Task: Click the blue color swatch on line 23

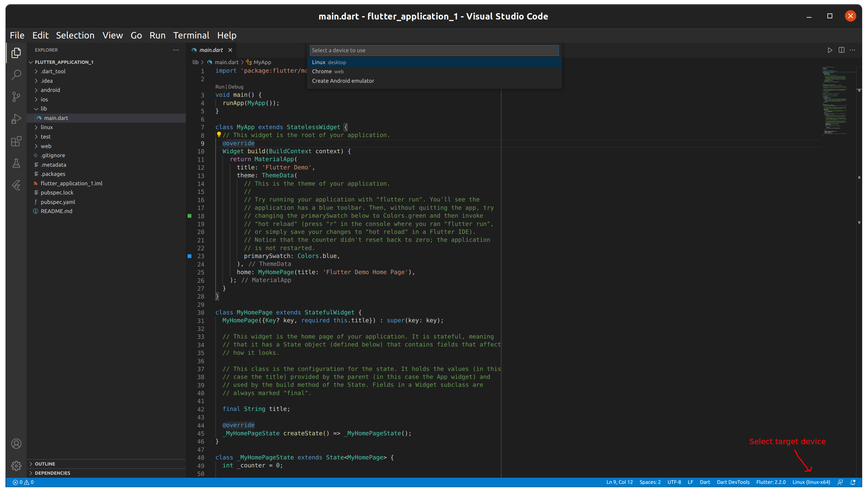Action: (x=189, y=256)
